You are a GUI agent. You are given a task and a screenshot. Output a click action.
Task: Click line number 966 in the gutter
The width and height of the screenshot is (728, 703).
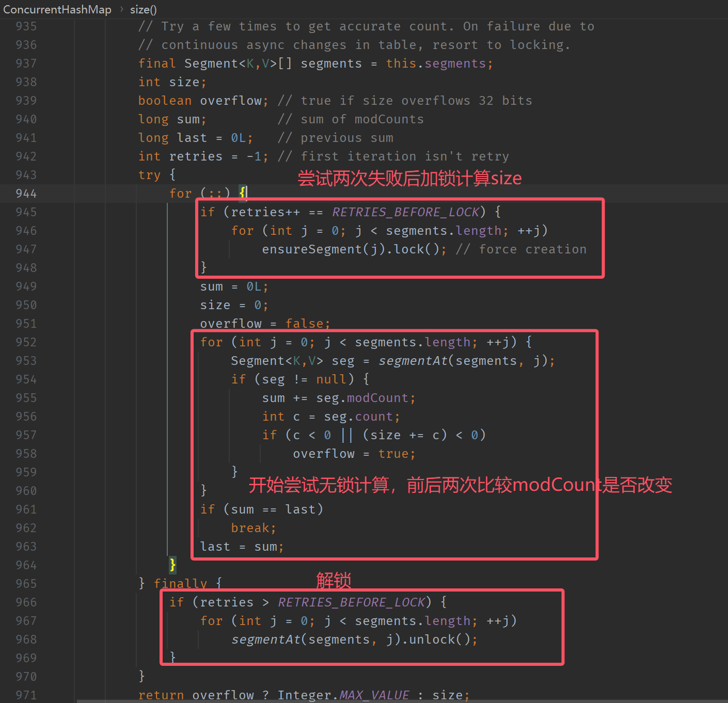point(26,602)
